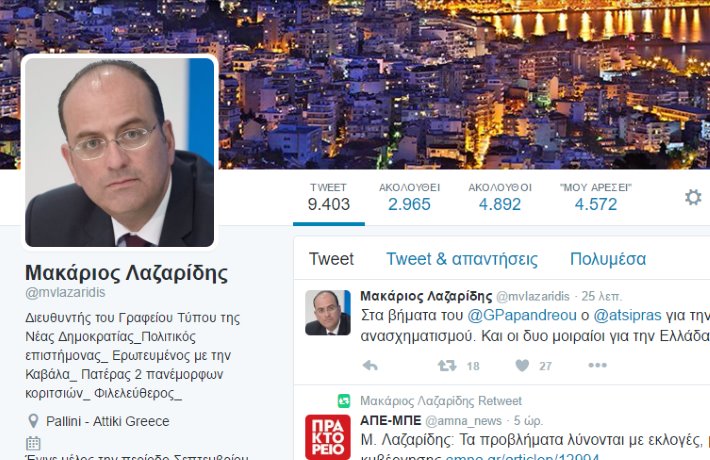Open the profile settings gear icon
Viewport: 710px width, 460px height.
tap(693, 197)
